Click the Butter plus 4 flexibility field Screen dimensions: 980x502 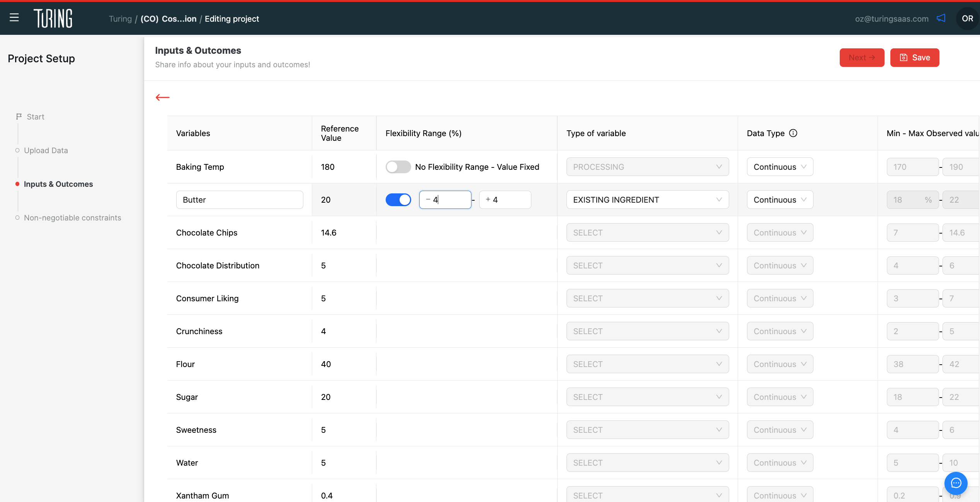pos(505,200)
